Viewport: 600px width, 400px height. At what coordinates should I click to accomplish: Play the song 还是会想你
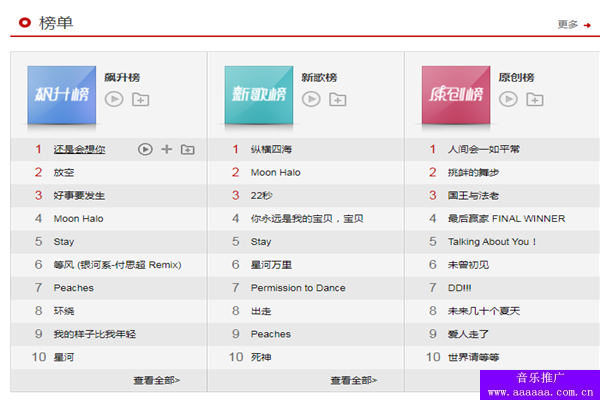coord(145,149)
